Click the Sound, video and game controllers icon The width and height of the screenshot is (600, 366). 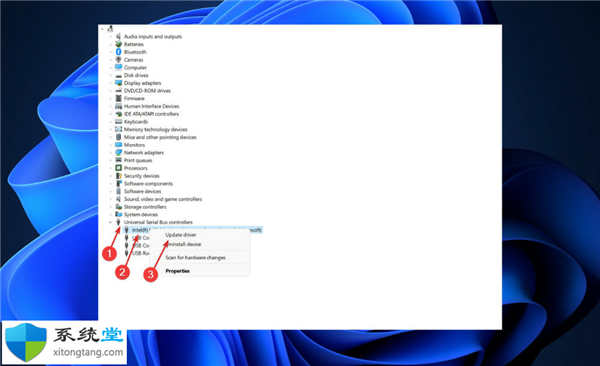[x=119, y=199]
